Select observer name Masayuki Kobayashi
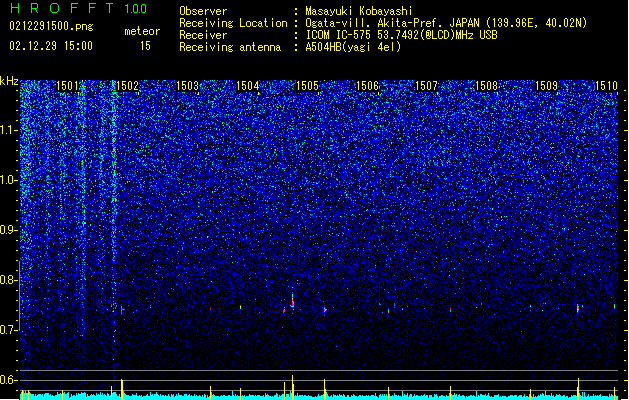Image resolution: width=629 pixels, height=400 pixels. 359,11
